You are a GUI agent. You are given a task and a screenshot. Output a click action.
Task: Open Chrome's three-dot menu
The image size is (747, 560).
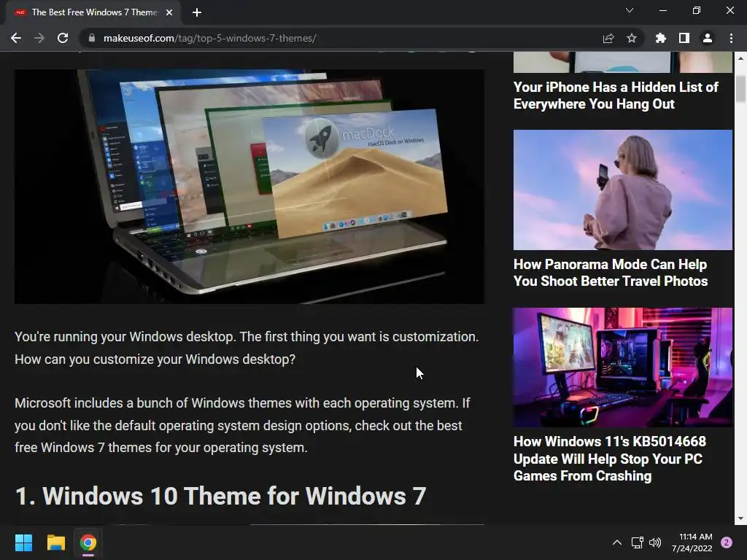[731, 38]
